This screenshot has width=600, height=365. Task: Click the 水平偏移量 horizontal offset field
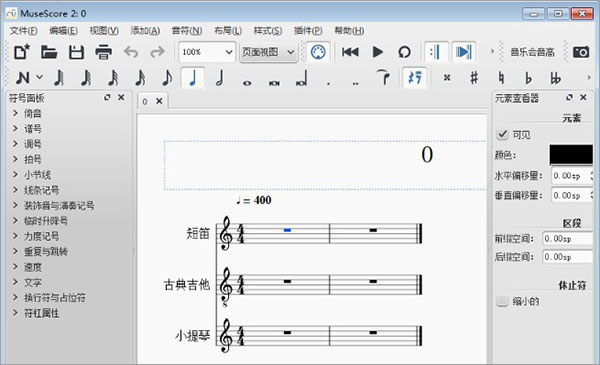[572, 176]
